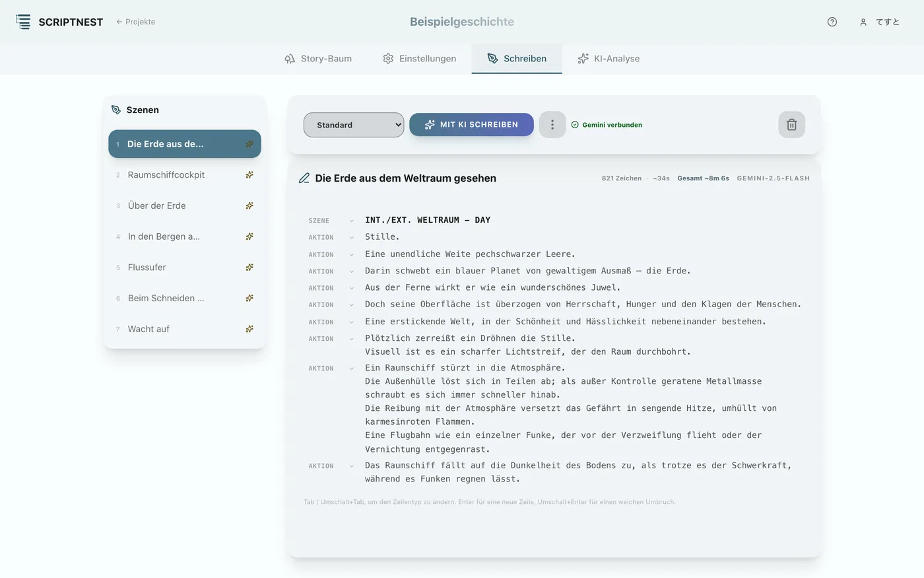Screen dimensions: 924x578
Task: Click the project title Beispielgeschichte
Action: coord(462,22)
